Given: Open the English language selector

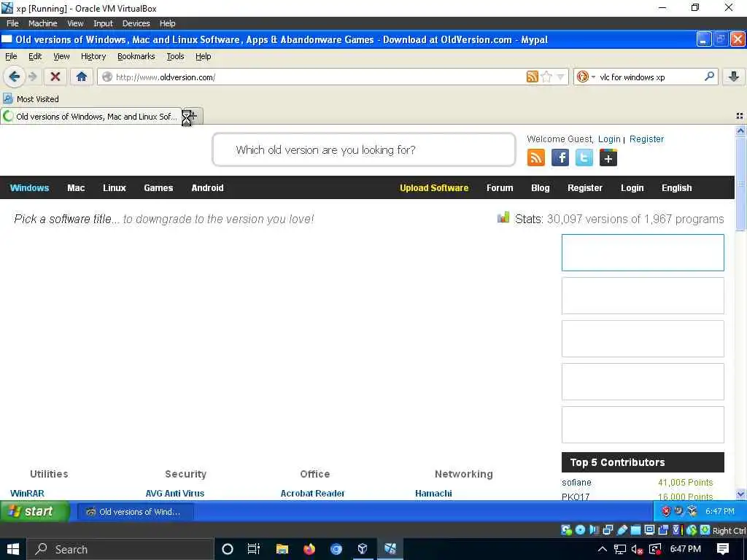Looking at the screenshot, I should [676, 187].
